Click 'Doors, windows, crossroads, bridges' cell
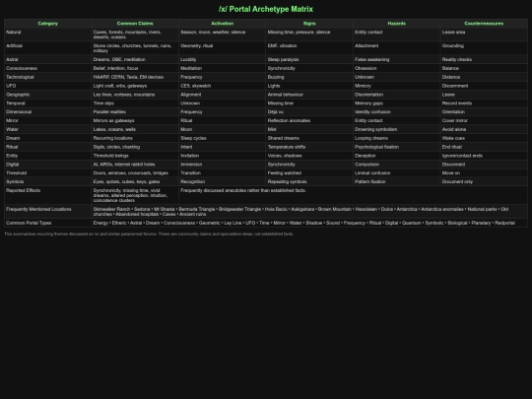 (x=135, y=173)
